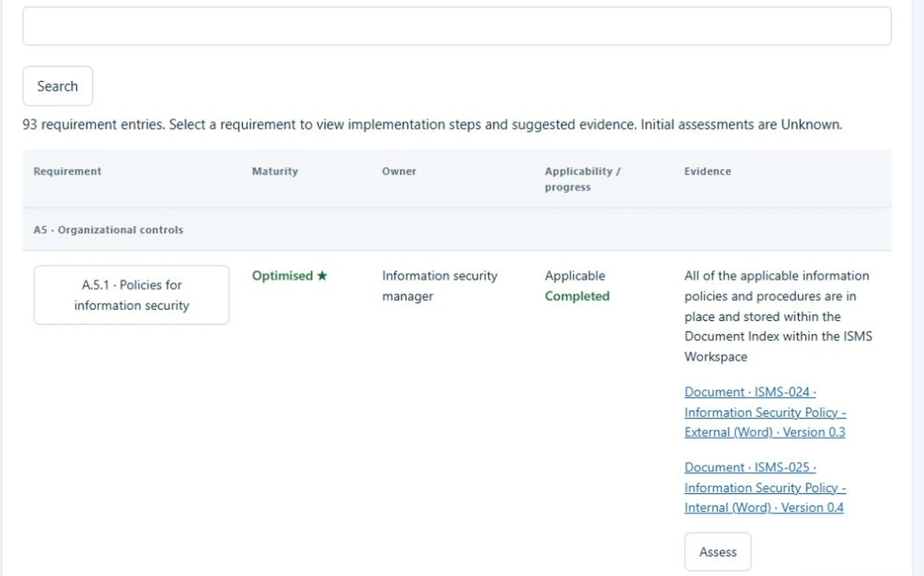
Task: Open requirement A.5.1 Policies for information security
Action: pyautogui.click(x=131, y=295)
